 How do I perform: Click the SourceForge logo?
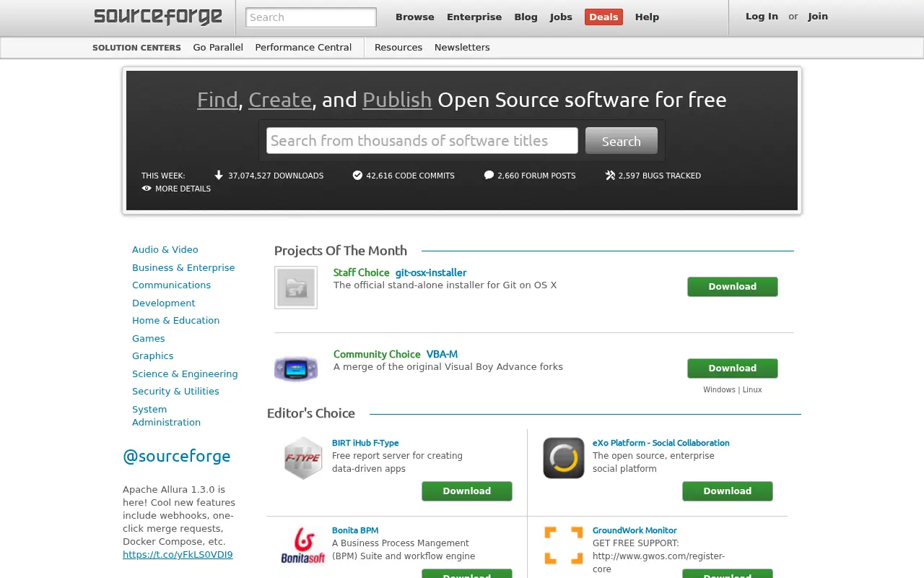[158, 16]
